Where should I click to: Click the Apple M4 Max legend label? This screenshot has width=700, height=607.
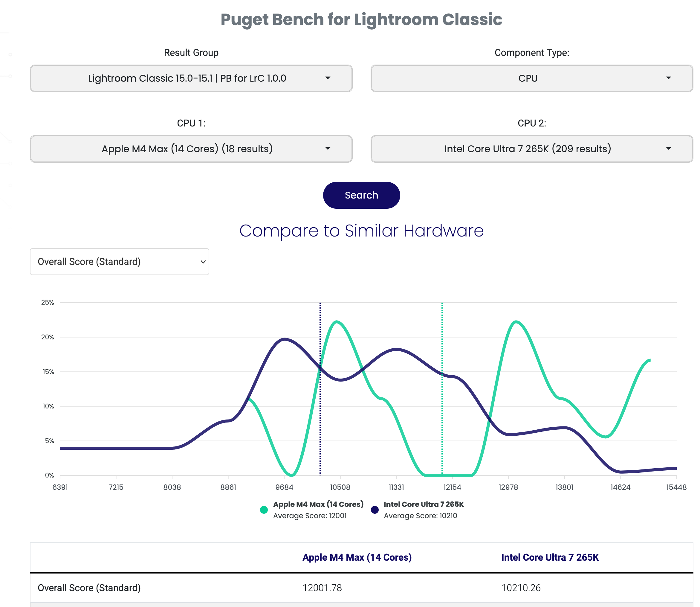click(318, 504)
